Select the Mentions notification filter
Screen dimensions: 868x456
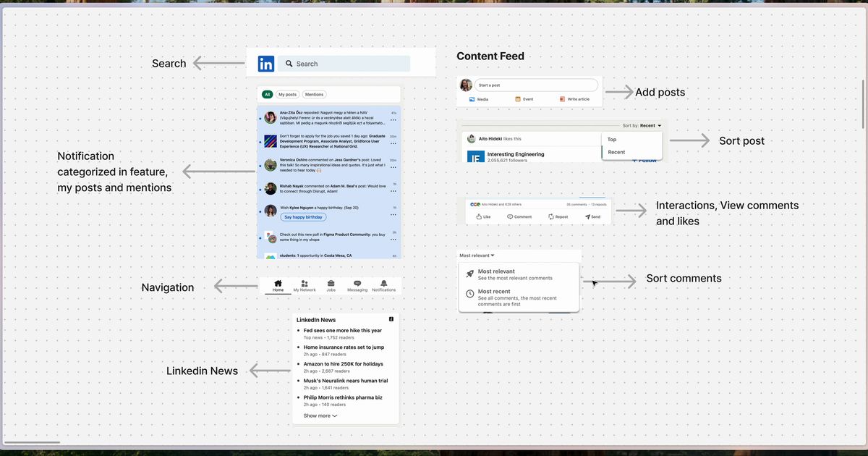314,94
